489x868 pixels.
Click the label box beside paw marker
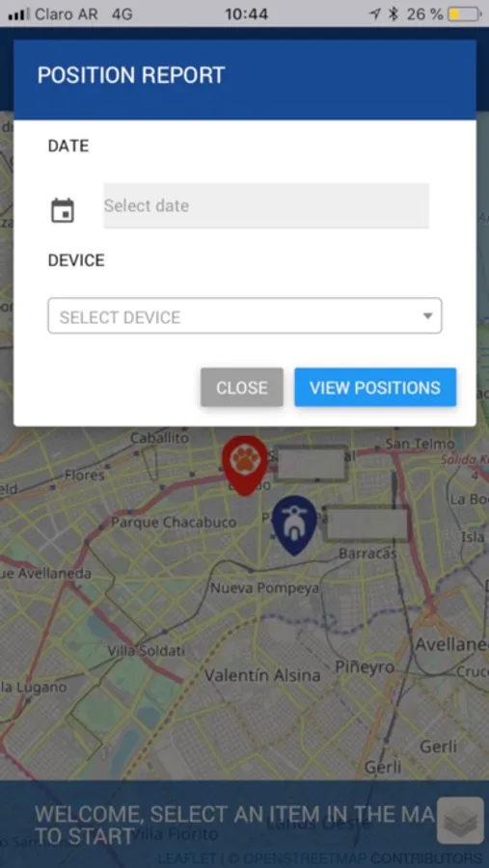pyautogui.click(x=312, y=463)
